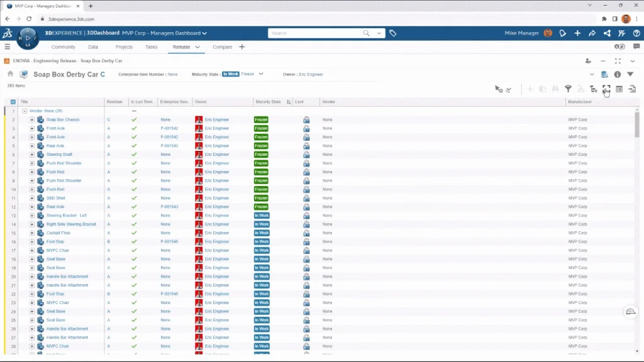Viewport: 644px width, 362px height.
Task: Open the Share arrow icon in top bar
Action: tap(592, 33)
